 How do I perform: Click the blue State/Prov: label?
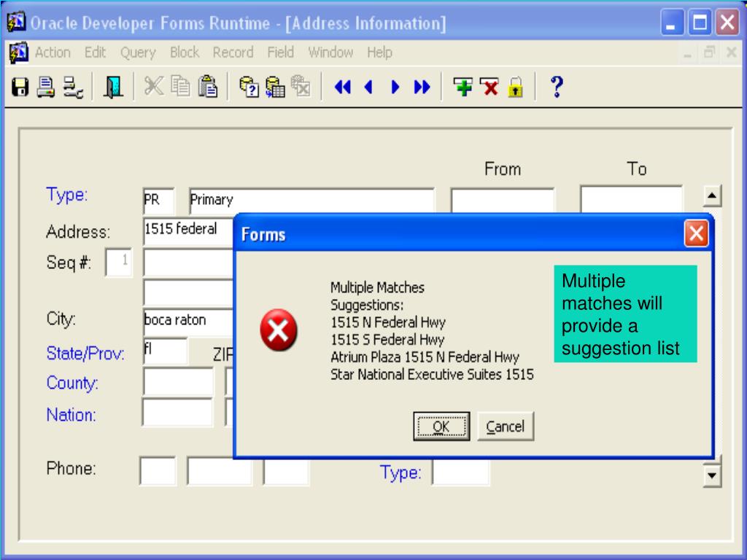click(x=85, y=354)
